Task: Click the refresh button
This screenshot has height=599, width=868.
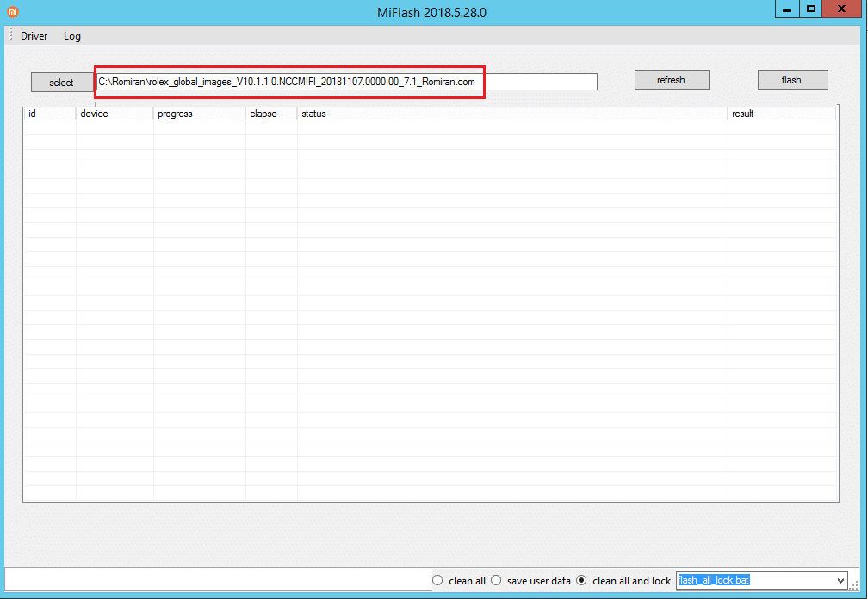Action: click(x=672, y=80)
